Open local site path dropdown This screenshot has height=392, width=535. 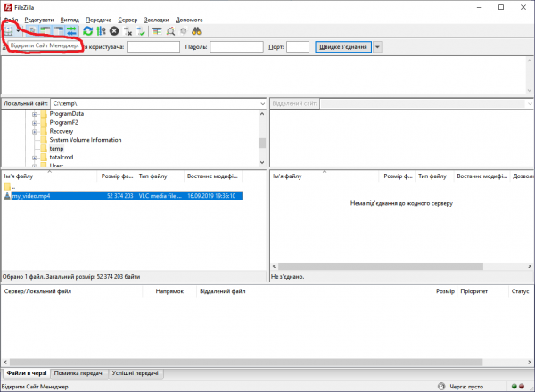pyautogui.click(x=261, y=103)
